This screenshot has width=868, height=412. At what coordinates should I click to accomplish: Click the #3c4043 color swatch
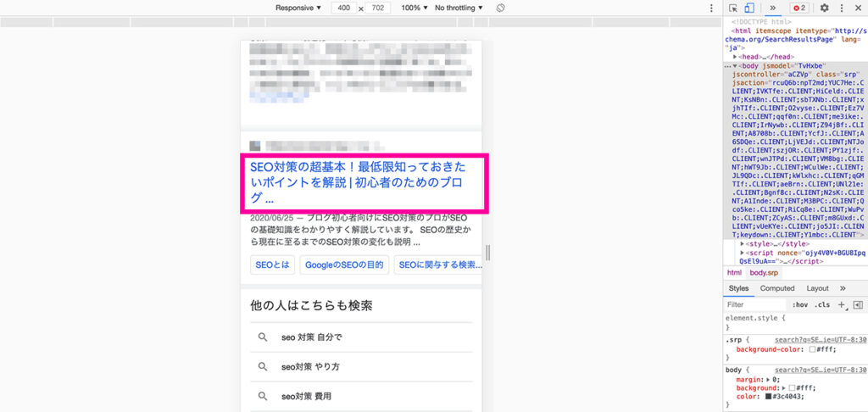(x=768, y=397)
